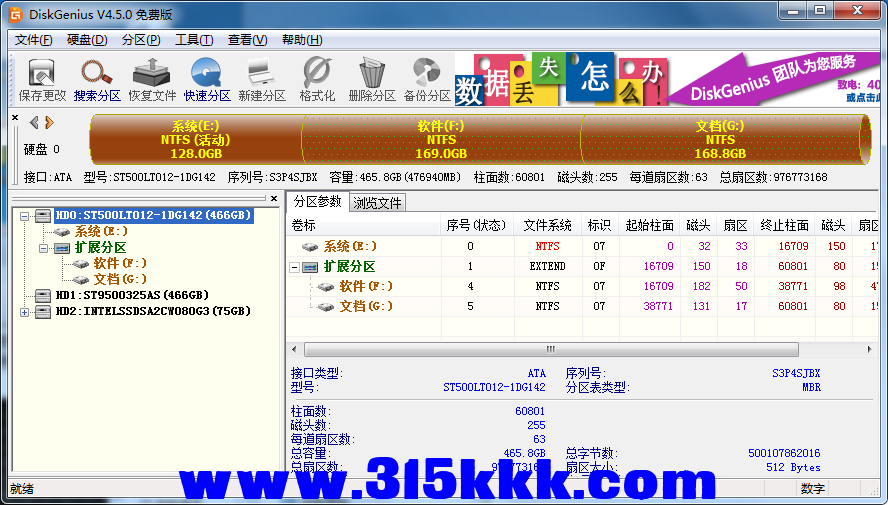
Task: Select the Format (格式化) tool
Action: tap(317, 80)
